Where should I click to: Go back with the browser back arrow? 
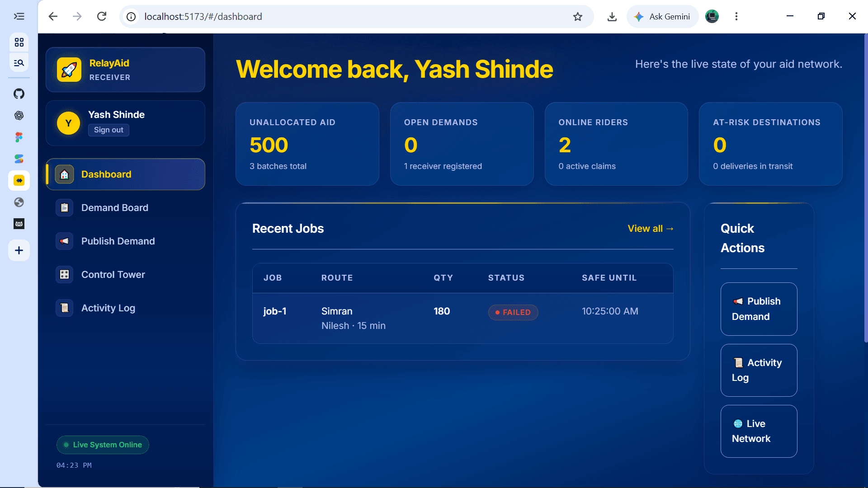pyautogui.click(x=53, y=17)
